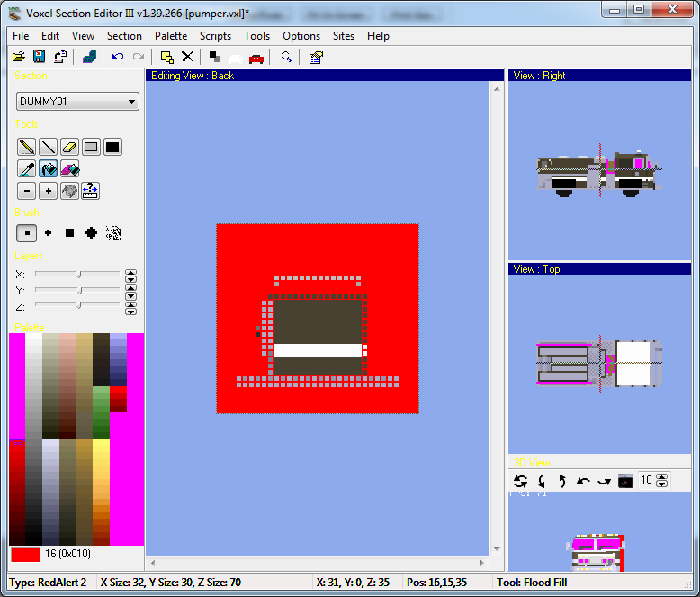Choose the Eraser tool
Screen dimensions: 700x597
click(x=69, y=147)
